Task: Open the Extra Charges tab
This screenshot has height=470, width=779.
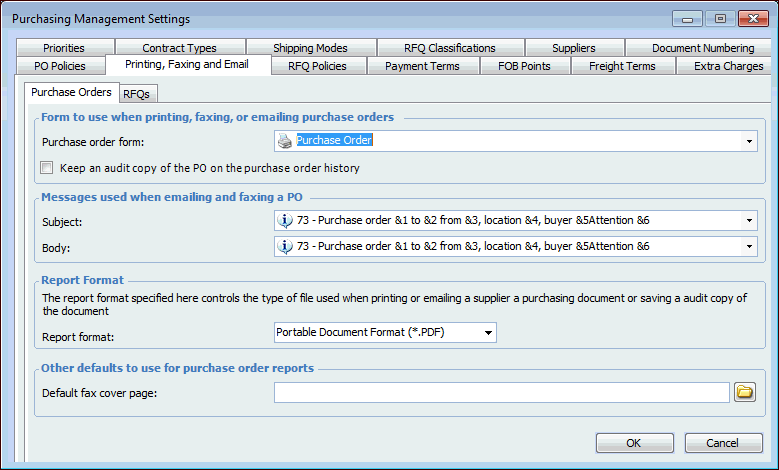Action: pos(728,66)
